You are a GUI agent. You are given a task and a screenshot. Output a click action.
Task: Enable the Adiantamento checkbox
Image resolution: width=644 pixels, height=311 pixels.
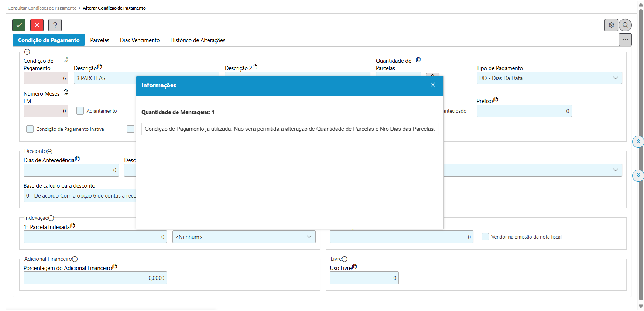80,111
